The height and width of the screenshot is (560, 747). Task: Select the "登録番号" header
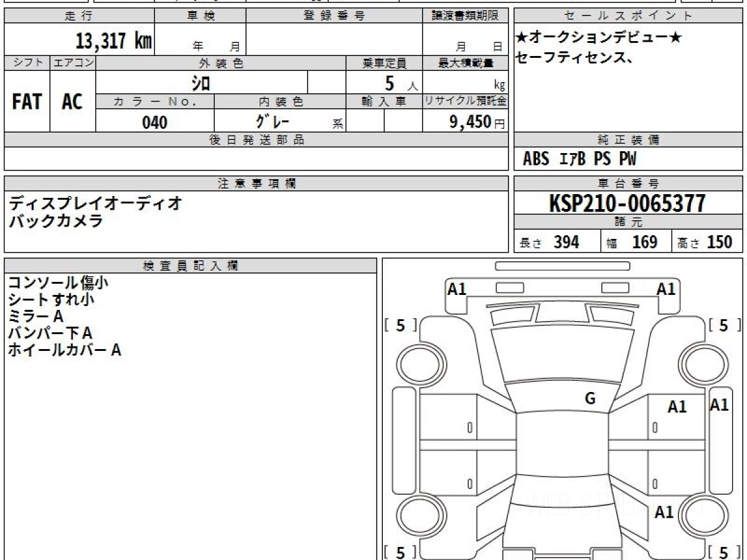[x=334, y=16]
